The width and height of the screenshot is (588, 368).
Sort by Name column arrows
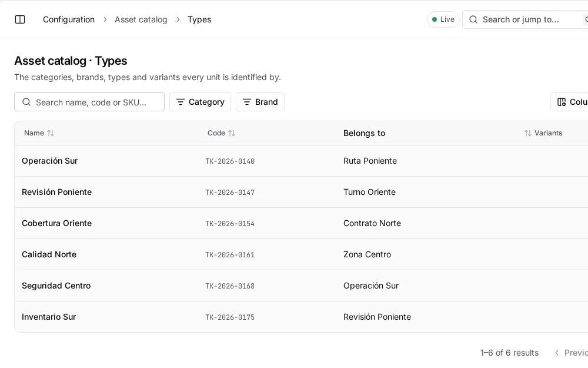tap(51, 133)
